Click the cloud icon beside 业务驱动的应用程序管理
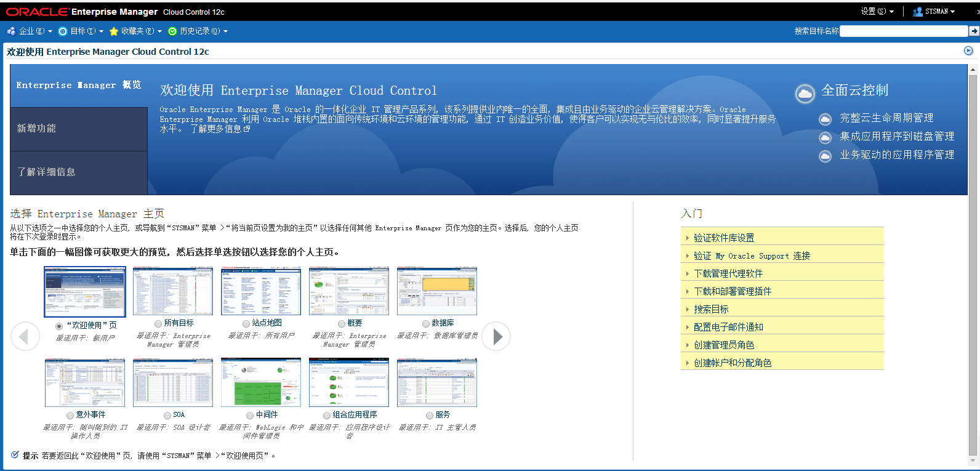Image resolution: width=980 pixels, height=471 pixels. (x=825, y=156)
